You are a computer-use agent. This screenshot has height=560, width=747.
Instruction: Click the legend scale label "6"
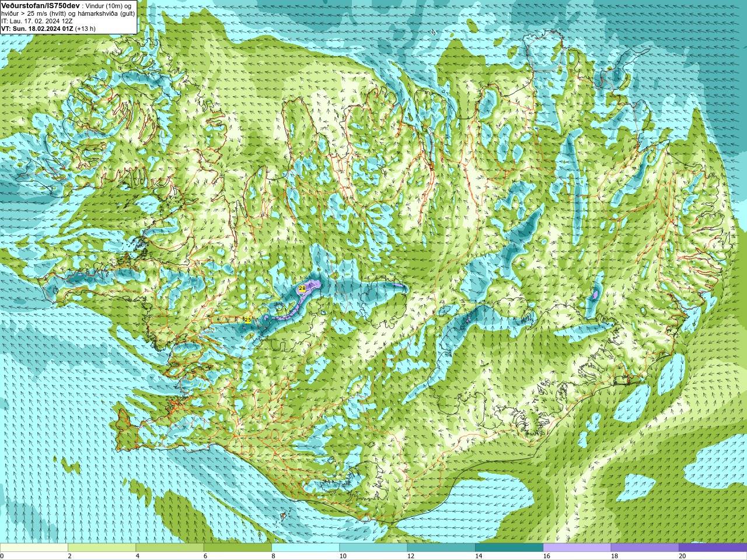pos(205,556)
